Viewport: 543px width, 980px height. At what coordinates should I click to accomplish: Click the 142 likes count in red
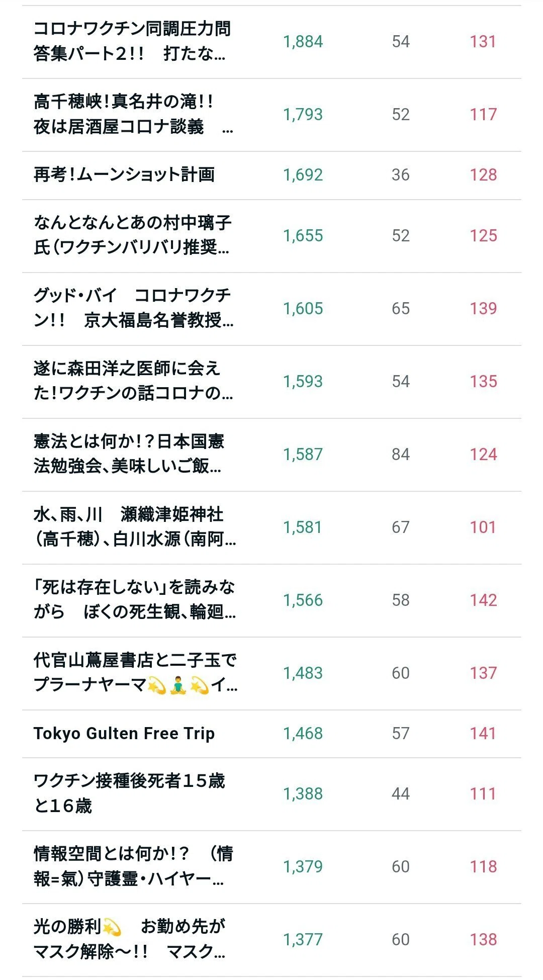click(483, 600)
